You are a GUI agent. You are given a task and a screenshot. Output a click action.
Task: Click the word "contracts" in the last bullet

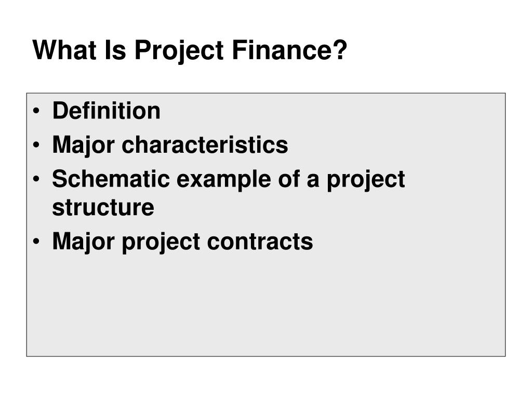260,242
